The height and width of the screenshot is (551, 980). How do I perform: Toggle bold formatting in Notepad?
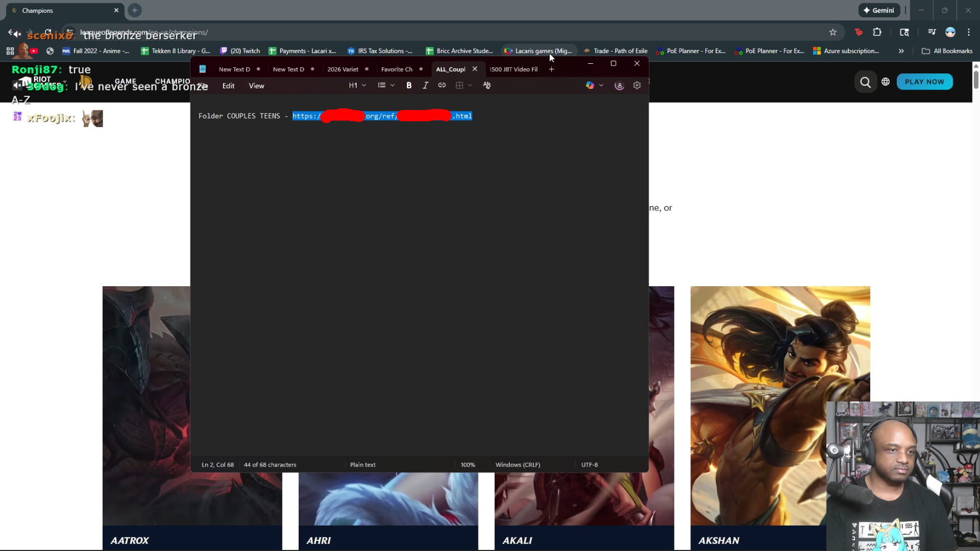click(409, 85)
